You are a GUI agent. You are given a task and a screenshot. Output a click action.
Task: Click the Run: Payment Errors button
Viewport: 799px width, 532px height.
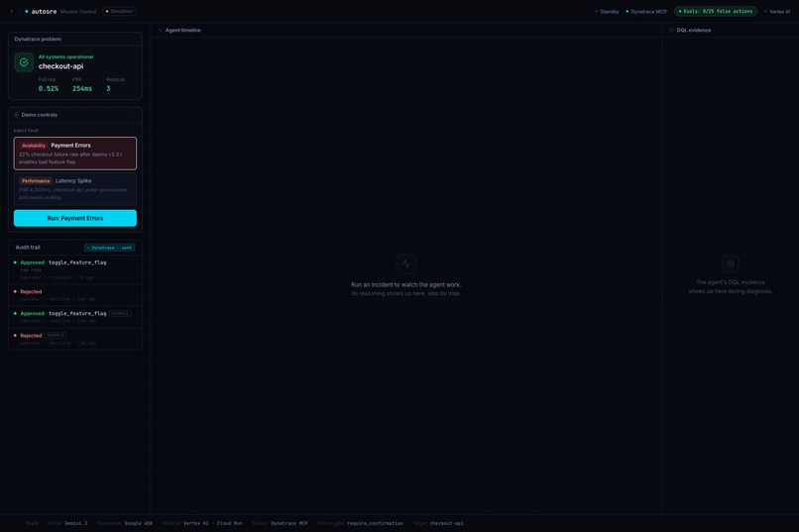(x=75, y=218)
